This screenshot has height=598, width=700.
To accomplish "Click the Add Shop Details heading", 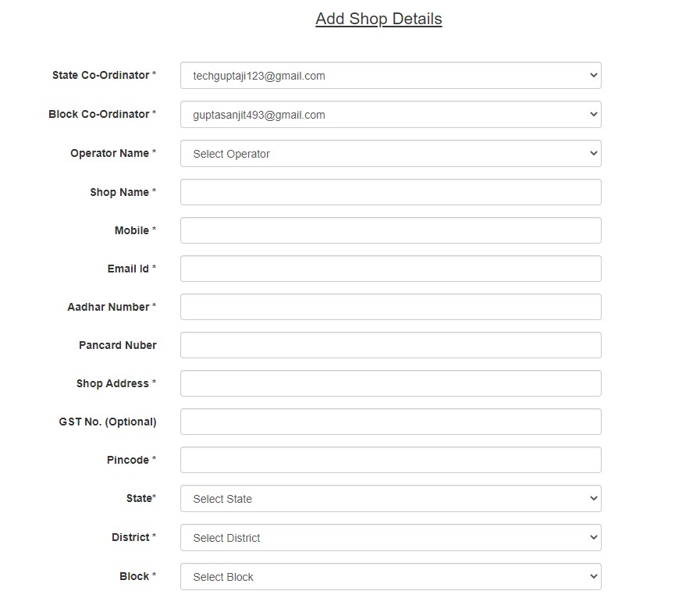I will click(x=378, y=20).
